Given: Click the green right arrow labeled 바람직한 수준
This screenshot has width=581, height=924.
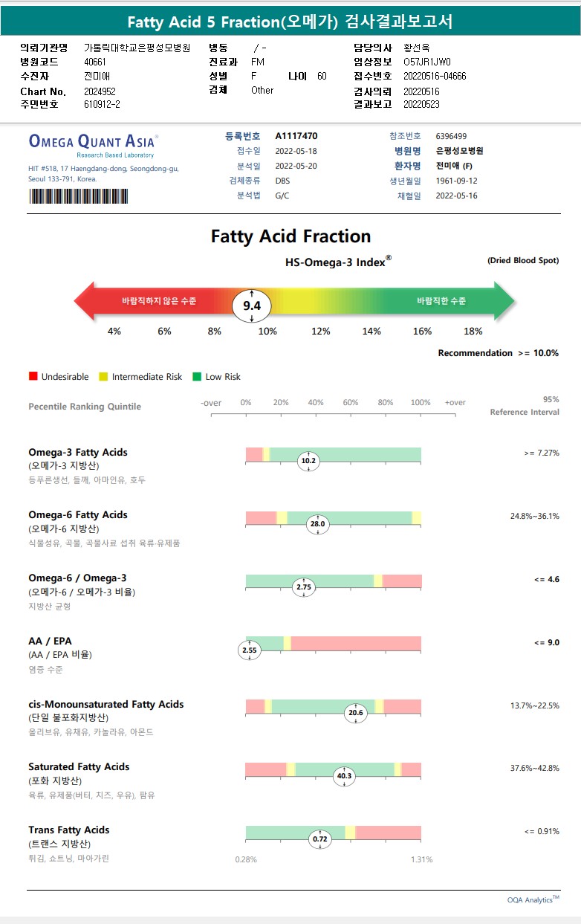Looking at the screenshot, I should pos(446,301).
